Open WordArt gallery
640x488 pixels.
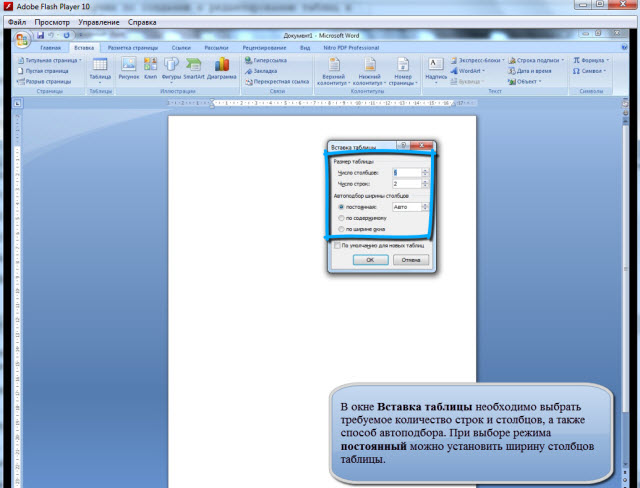point(467,71)
